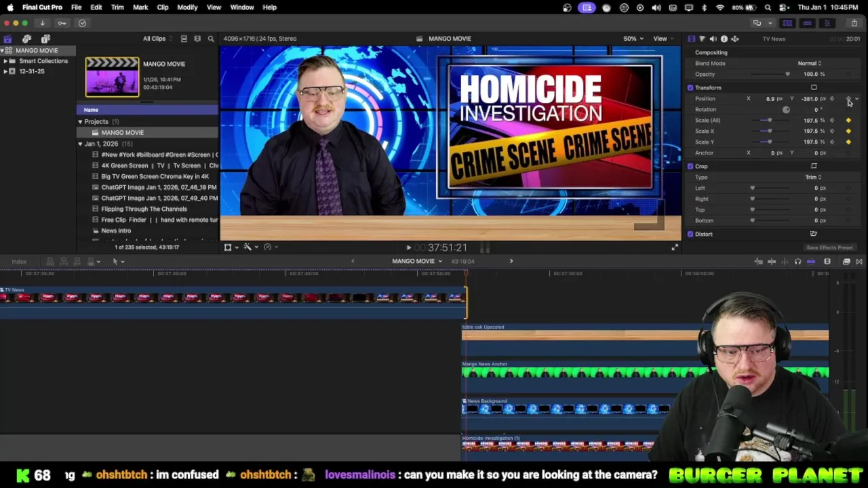
Task: Open the Edit menu
Action: pyautogui.click(x=96, y=7)
